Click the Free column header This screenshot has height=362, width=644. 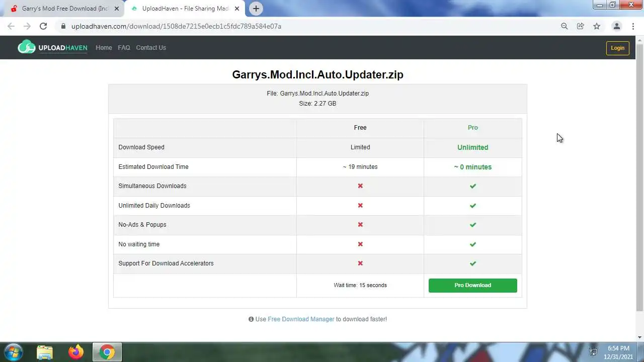pos(360,128)
